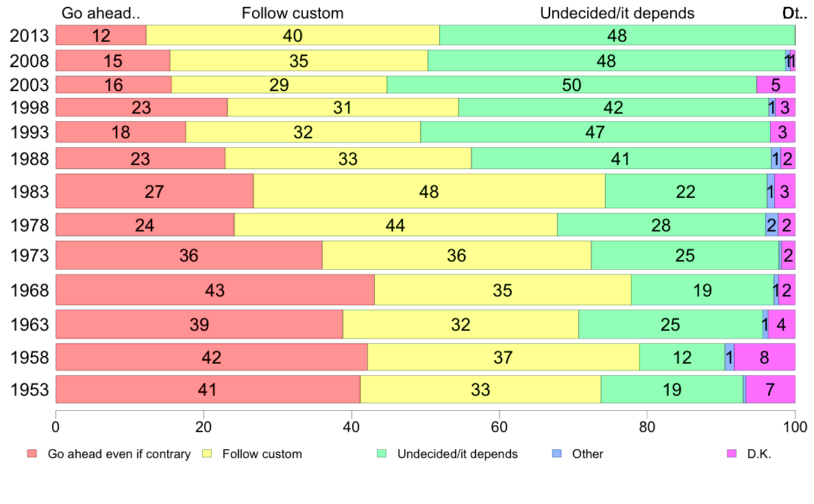Select the 1958 magenta bar labeled 8
The height and width of the screenshot is (504, 814).
tap(765, 357)
